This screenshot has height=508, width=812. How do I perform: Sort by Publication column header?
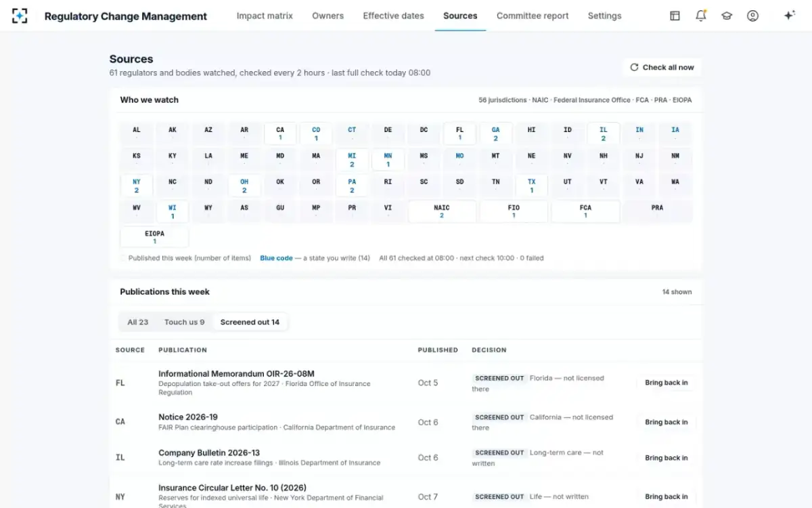183,350
